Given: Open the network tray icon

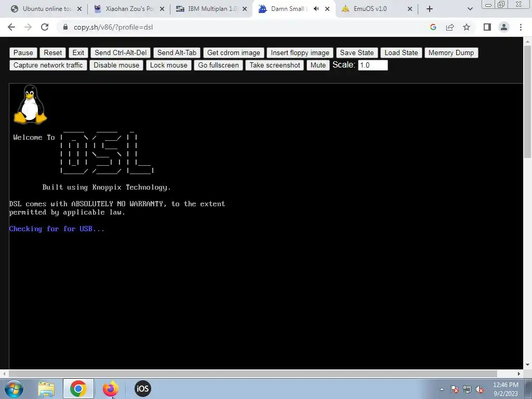Looking at the screenshot, I should (467, 390).
